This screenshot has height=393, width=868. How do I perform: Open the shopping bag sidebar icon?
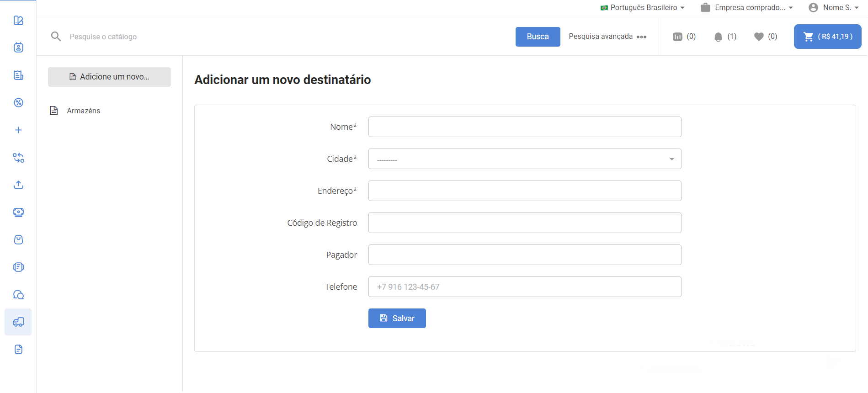(18, 240)
